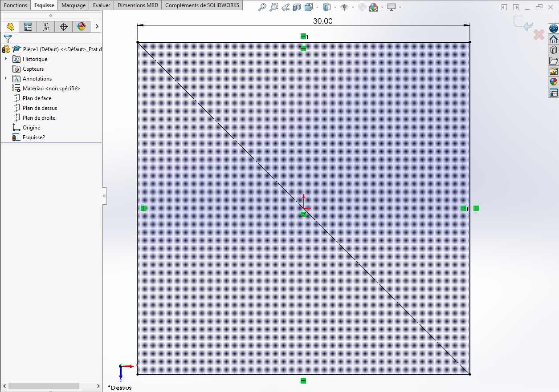Image resolution: width=559 pixels, height=392 pixels.
Task: Cancel the sketch with the red X
Action: (539, 34)
